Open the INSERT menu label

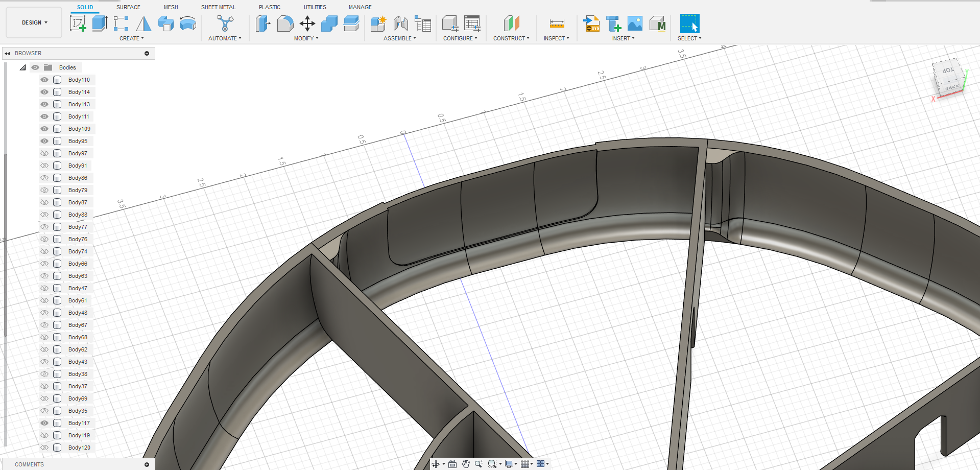[624, 38]
